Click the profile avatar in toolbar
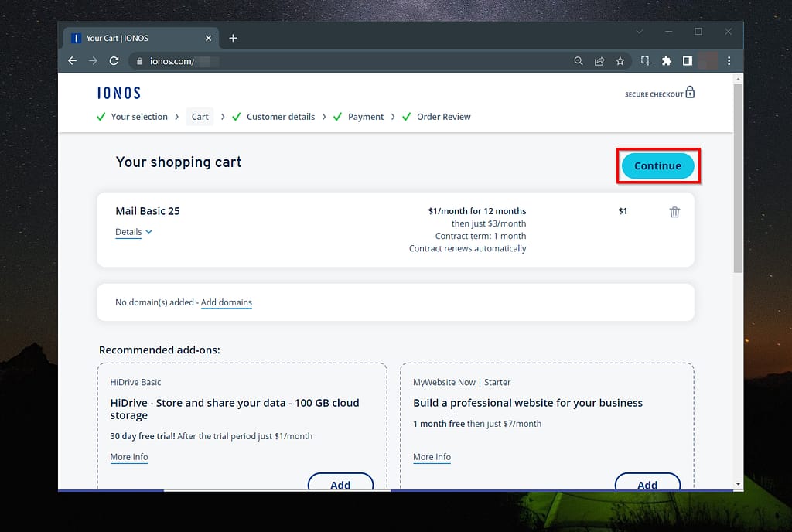The height and width of the screenshot is (532, 792). 708,61
